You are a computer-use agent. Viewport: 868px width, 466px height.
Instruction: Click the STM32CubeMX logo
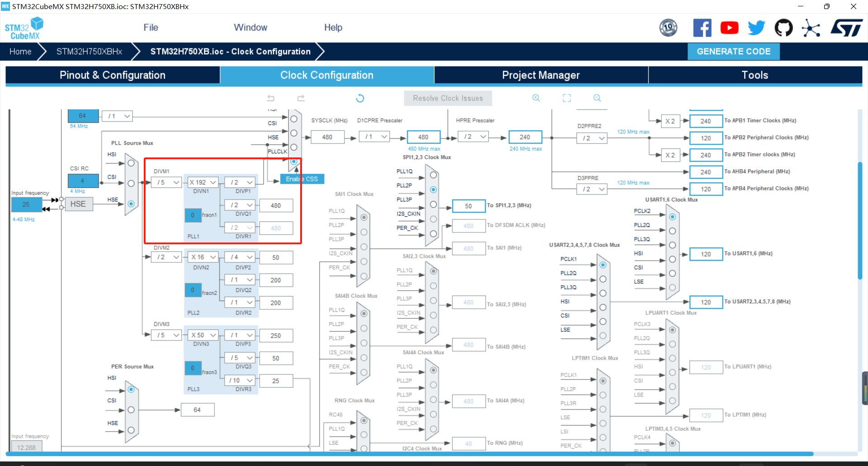click(24, 28)
